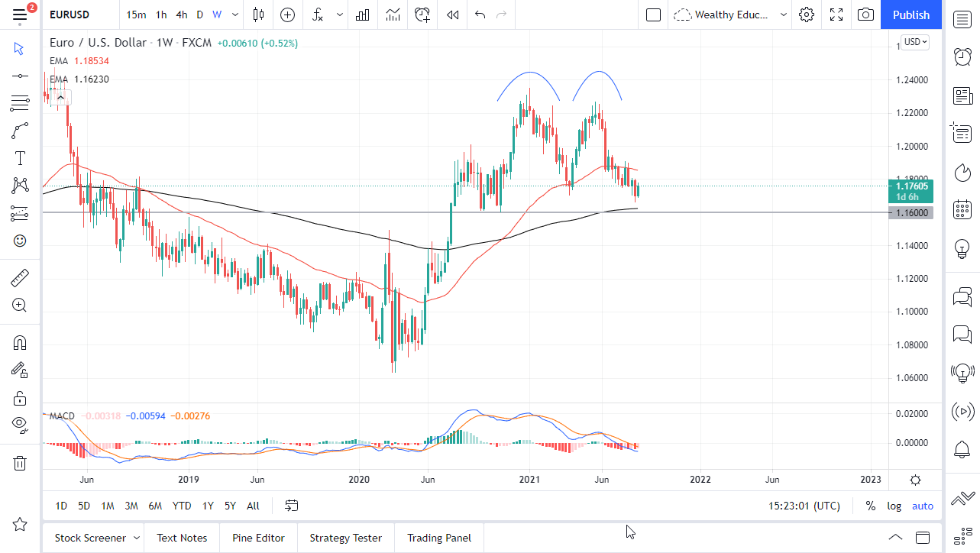
Task: Open the Wealthy Educ layout dropdown
Action: (x=784, y=15)
